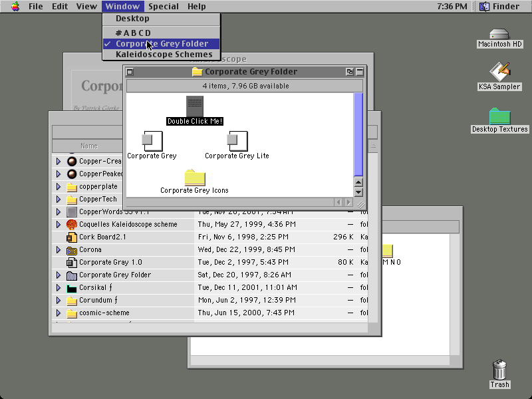Expand the CopperTech folder triangle

click(59, 199)
